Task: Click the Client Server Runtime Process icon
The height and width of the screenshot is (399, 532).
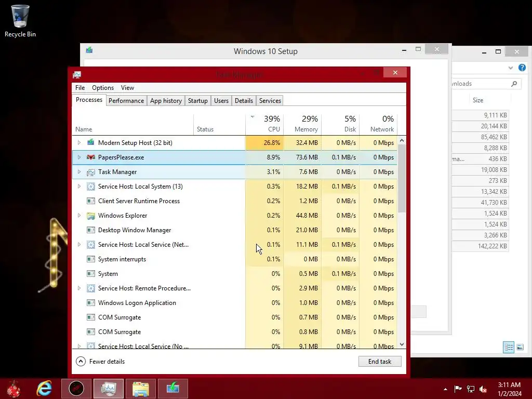Action: pyautogui.click(x=90, y=201)
